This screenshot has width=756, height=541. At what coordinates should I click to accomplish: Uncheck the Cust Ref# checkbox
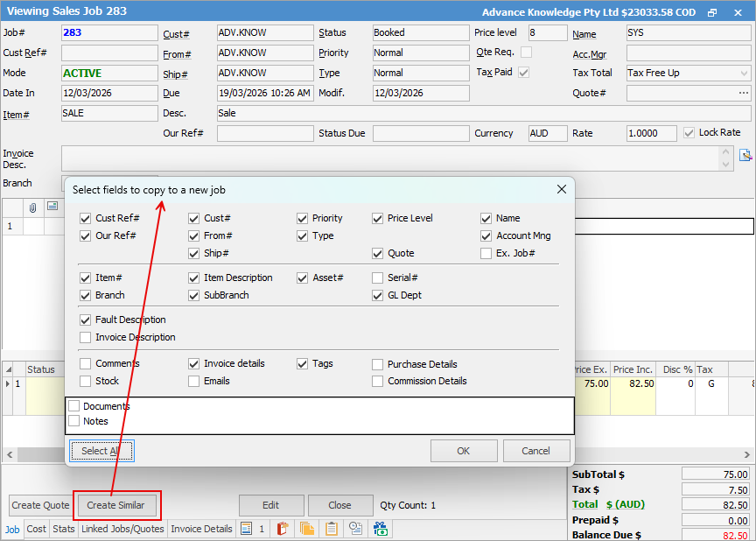coord(86,219)
